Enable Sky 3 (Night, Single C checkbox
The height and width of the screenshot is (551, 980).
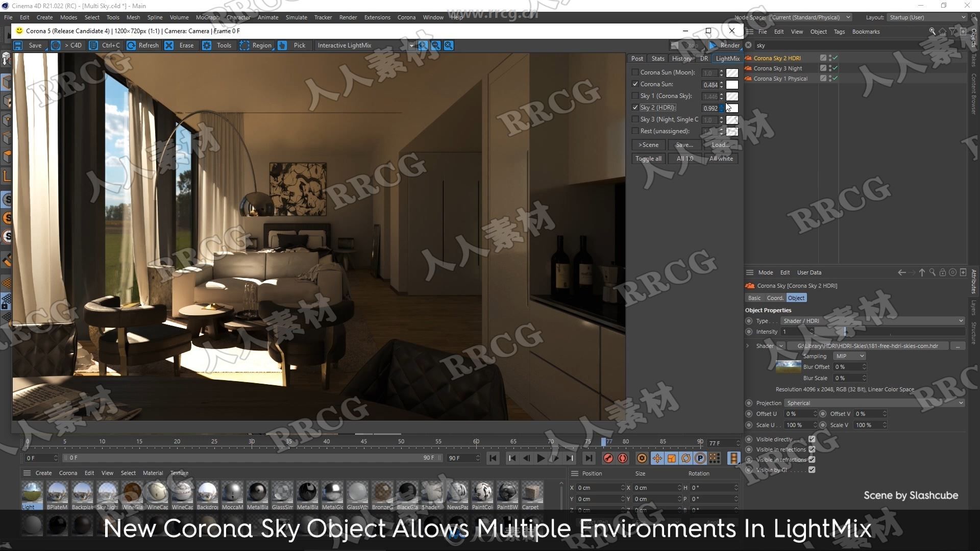pos(635,119)
